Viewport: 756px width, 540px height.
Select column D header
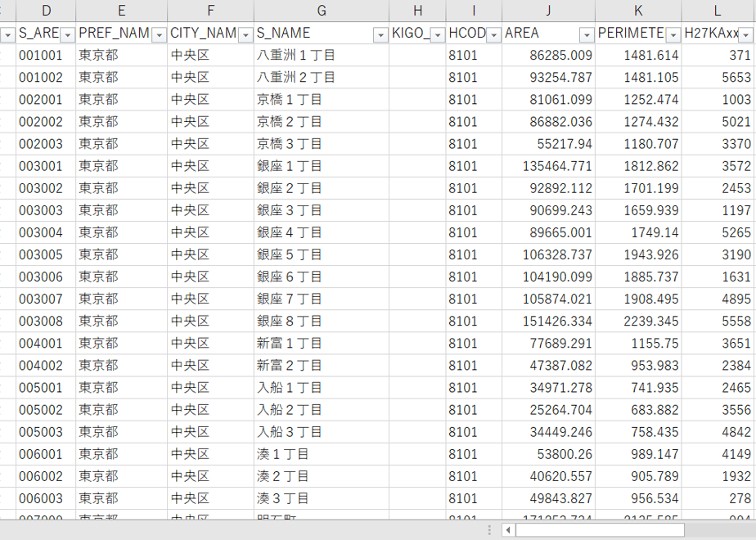click(x=46, y=11)
